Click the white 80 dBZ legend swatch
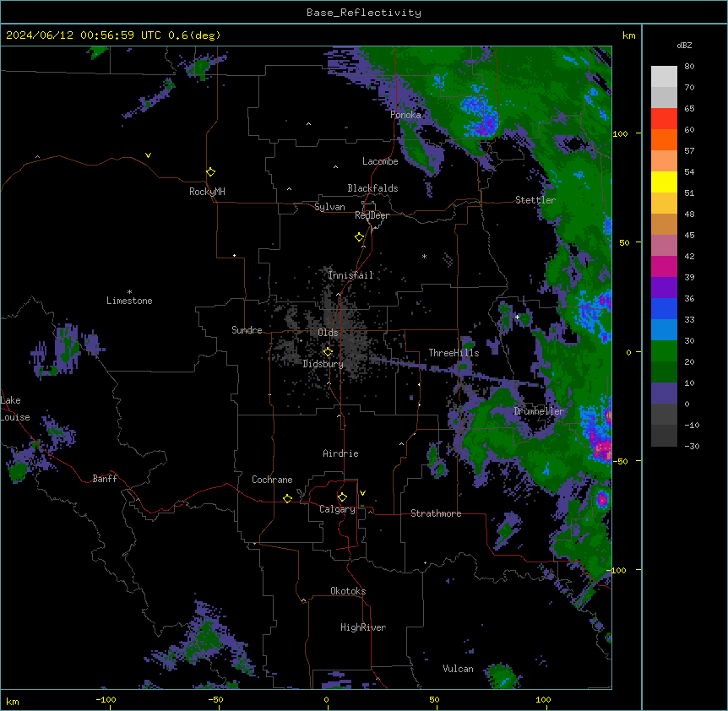This screenshot has height=711, width=728. (x=664, y=77)
